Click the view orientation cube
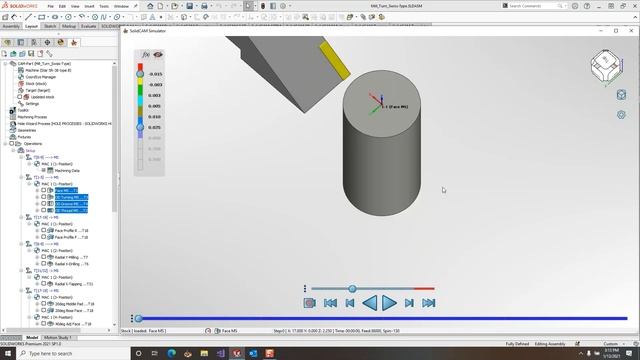 click(x=606, y=65)
